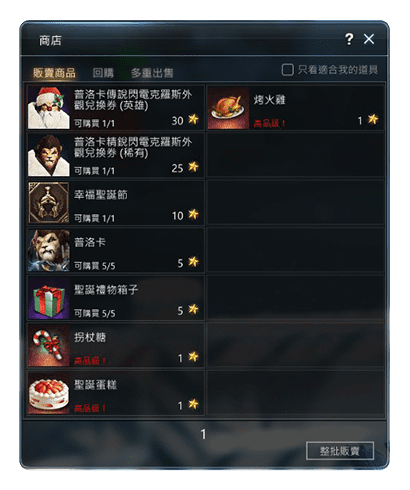Screen dimensions: 410x490
Task: Click page number 1 indicator
Action: pos(203,434)
